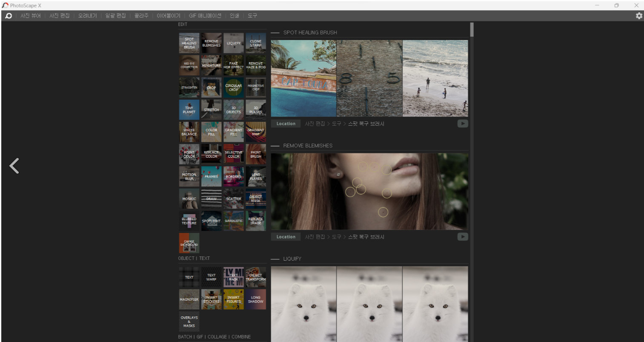The width and height of the screenshot is (644, 342).
Task: Select the Motion Blur tile
Action: point(189,176)
